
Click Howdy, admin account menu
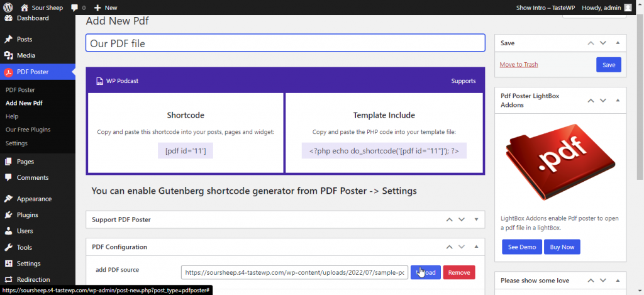coord(607,8)
